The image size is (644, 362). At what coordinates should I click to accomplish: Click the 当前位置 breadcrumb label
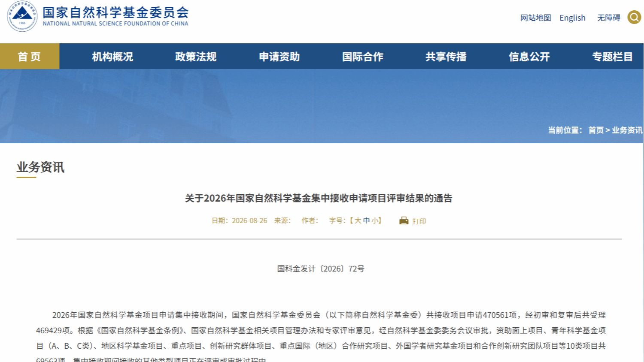(x=565, y=130)
